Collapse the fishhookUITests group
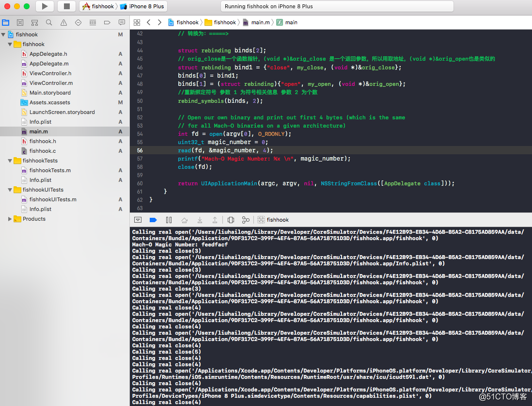 pyautogui.click(x=10, y=190)
